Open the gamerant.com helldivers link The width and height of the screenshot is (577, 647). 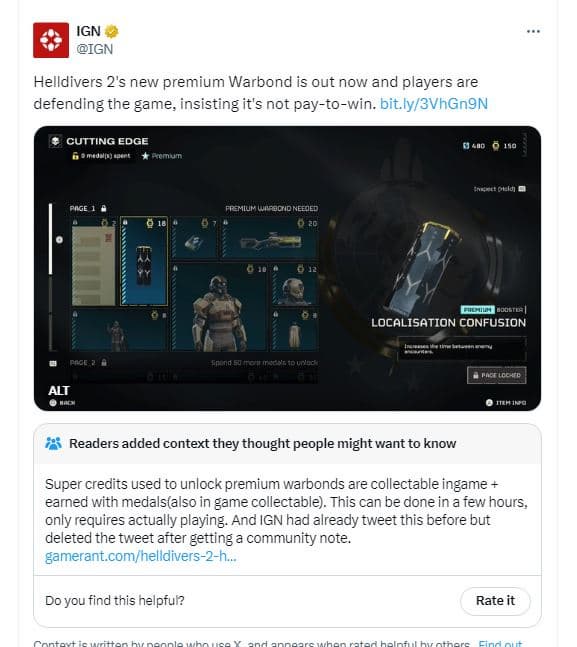(x=141, y=556)
